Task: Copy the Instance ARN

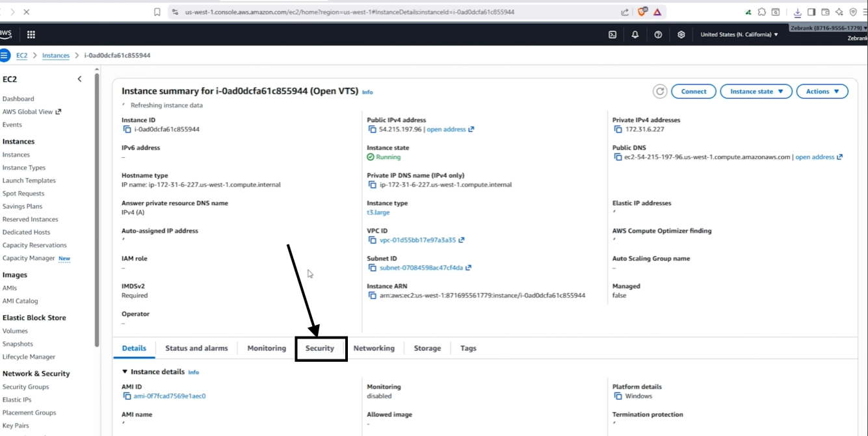Action: click(x=372, y=295)
